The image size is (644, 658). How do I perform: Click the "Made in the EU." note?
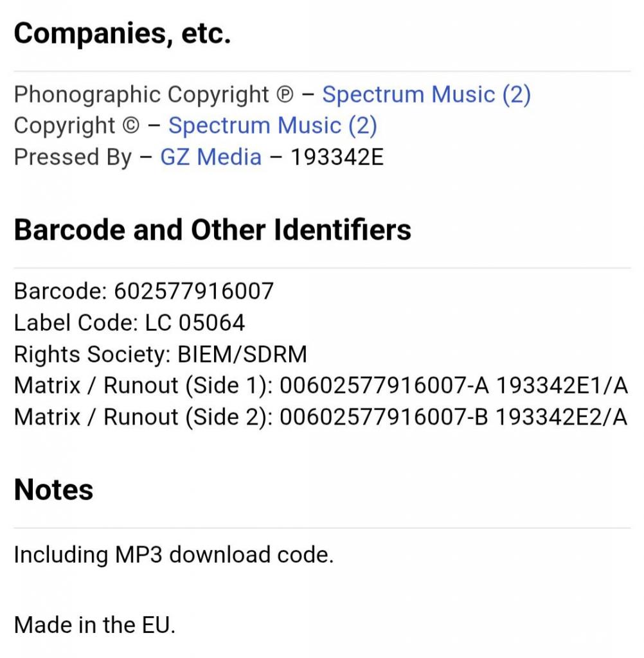coord(94,625)
